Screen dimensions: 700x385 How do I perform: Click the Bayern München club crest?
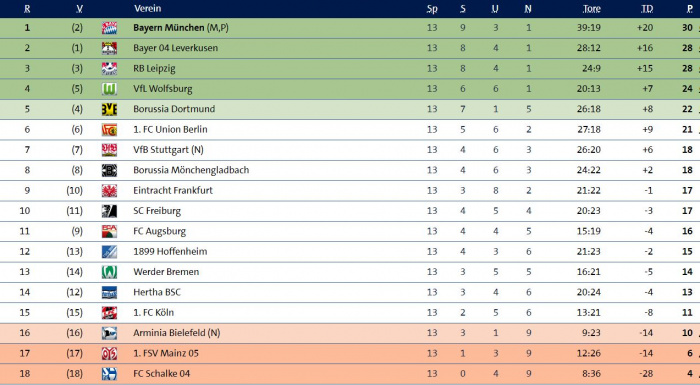point(109,28)
